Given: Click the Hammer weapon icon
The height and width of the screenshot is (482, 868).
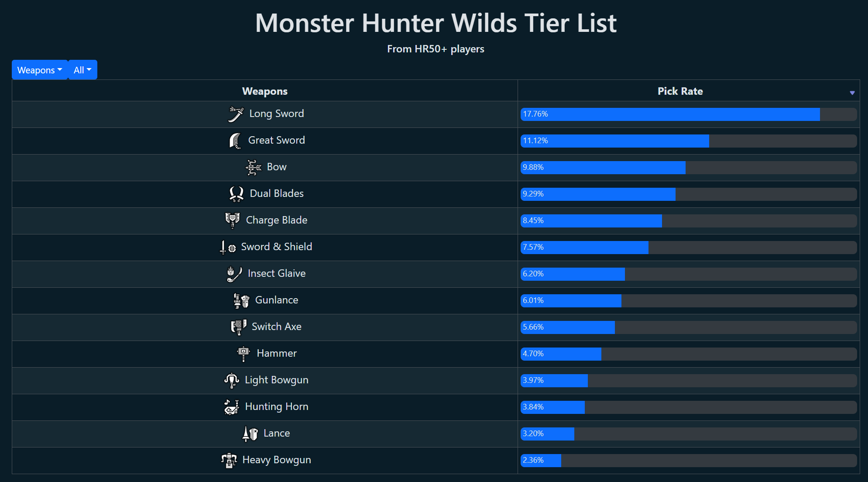Looking at the screenshot, I should [x=244, y=354].
